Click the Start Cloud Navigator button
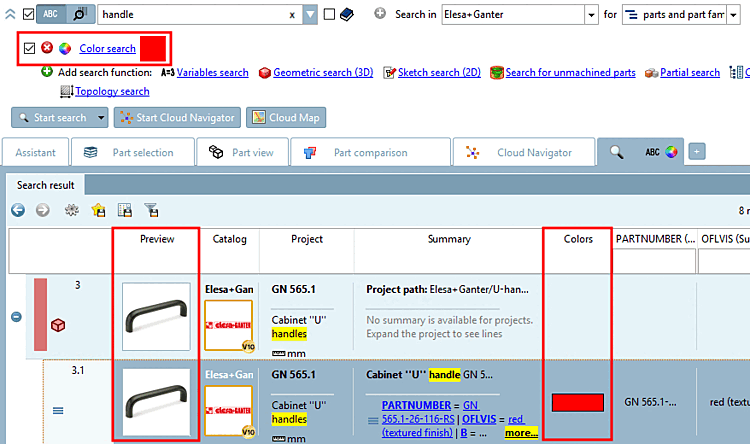Viewport: 750px width, 444px height. tap(177, 117)
